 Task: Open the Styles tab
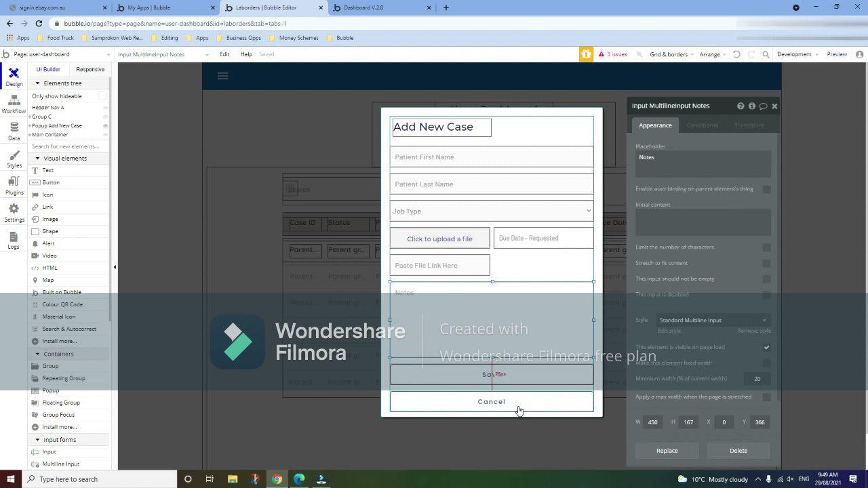point(14,159)
